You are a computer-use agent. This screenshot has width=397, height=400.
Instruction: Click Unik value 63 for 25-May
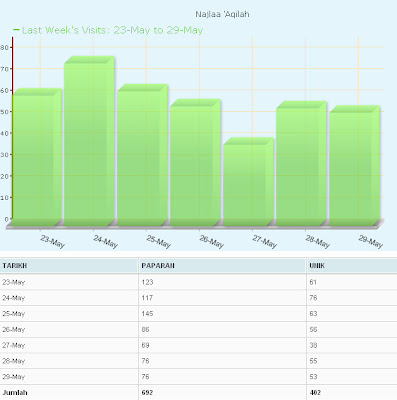point(313,314)
